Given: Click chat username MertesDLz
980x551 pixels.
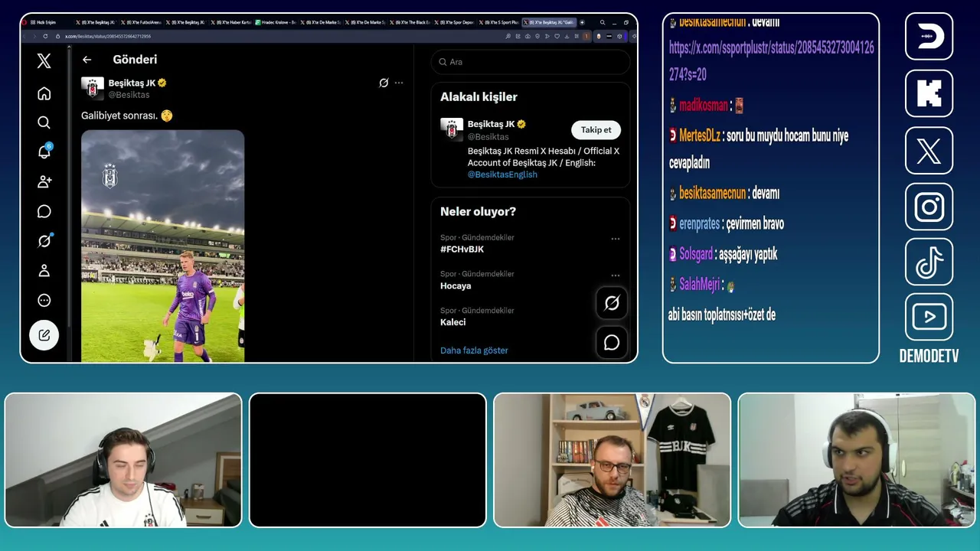Looking at the screenshot, I should click(700, 136).
